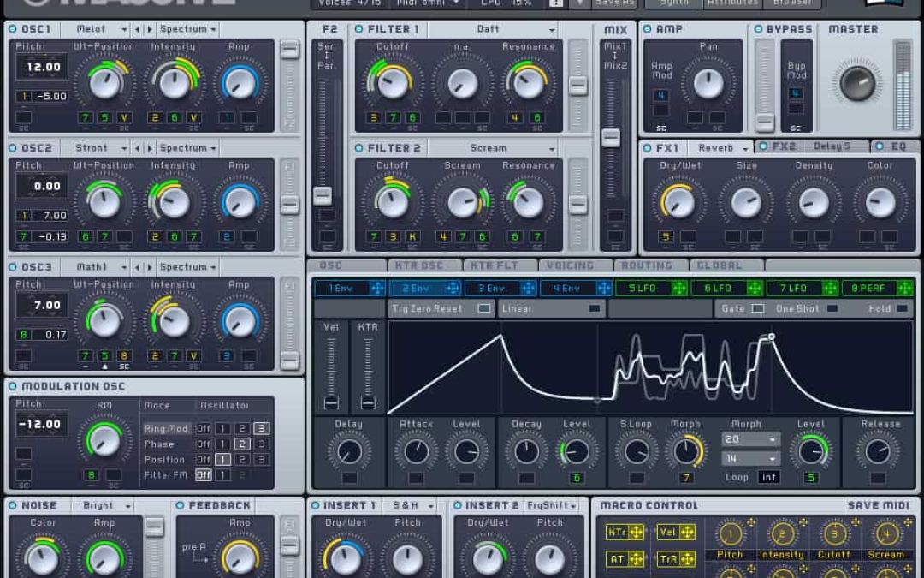Select next wavetable arrow for OSC2
The height and width of the screenshot is (578, 924).
point(149,148)
